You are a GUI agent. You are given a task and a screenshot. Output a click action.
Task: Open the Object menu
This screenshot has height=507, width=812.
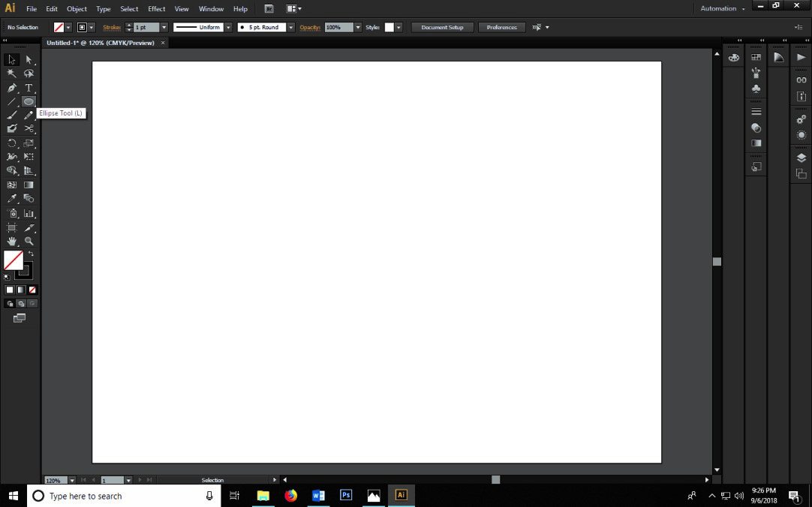(x=77, y=9)
